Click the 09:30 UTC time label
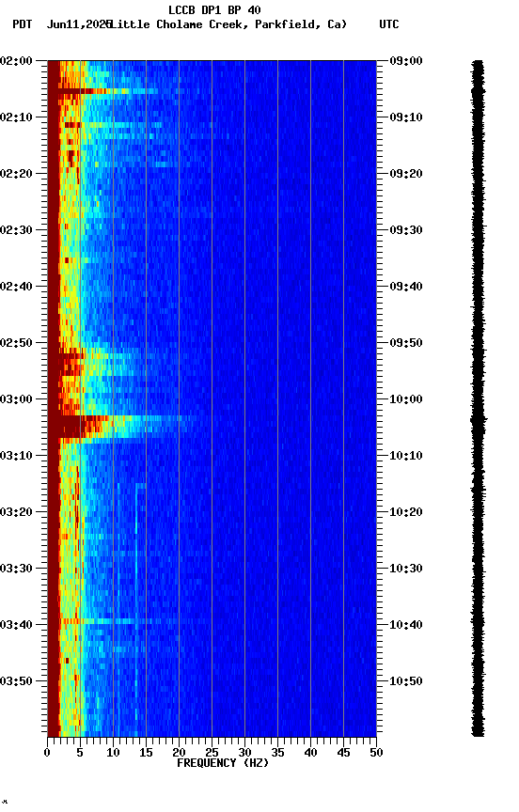Viewport: 519px width, 812px height. [x=406, y=230]
